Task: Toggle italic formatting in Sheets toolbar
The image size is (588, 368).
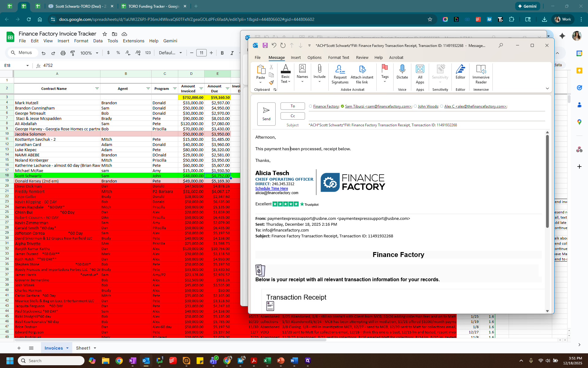Action: (232, 53)
